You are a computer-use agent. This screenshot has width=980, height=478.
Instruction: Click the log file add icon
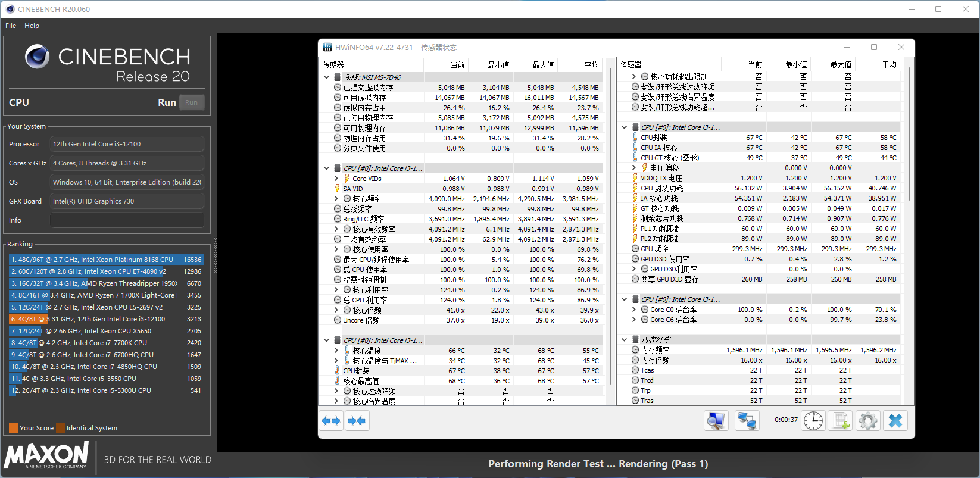coord(841,421)
